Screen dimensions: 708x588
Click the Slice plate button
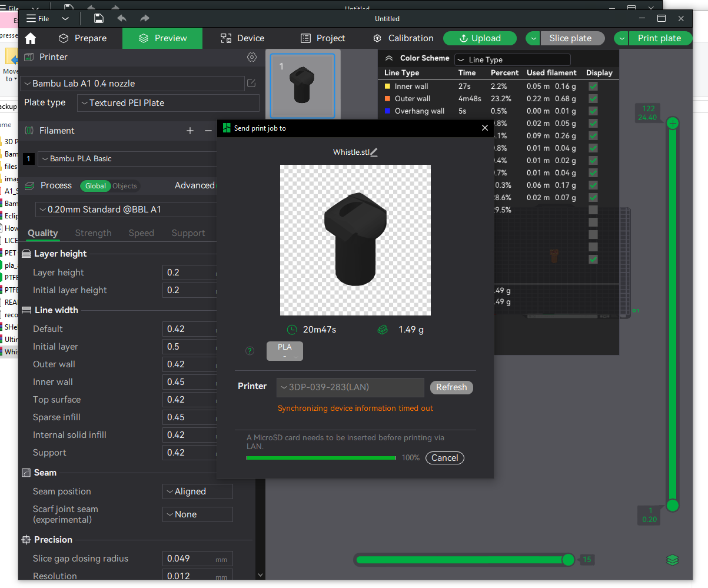[x=572, y=38]
